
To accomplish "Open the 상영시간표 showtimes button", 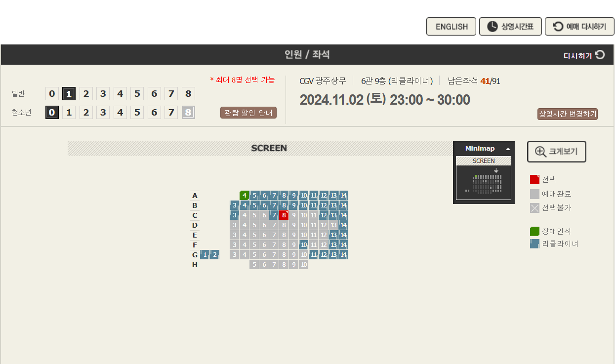I will (x=510, y=27).
